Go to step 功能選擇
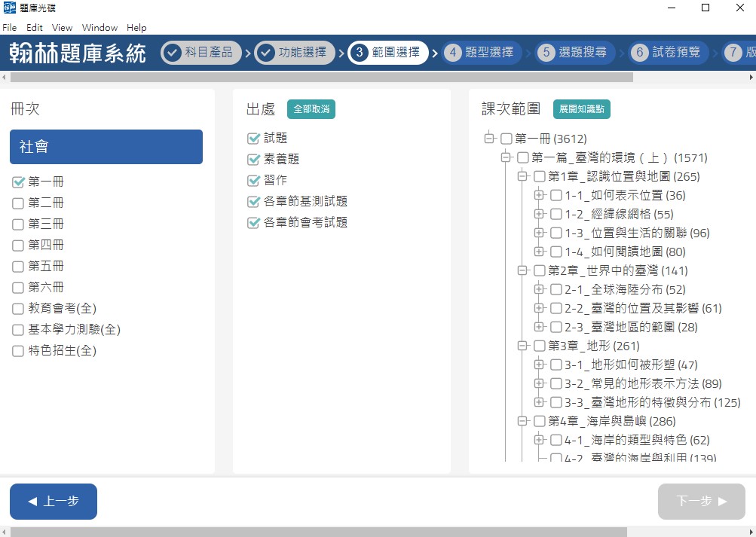This screenshot has height=537, width=756. click(295, 53)
